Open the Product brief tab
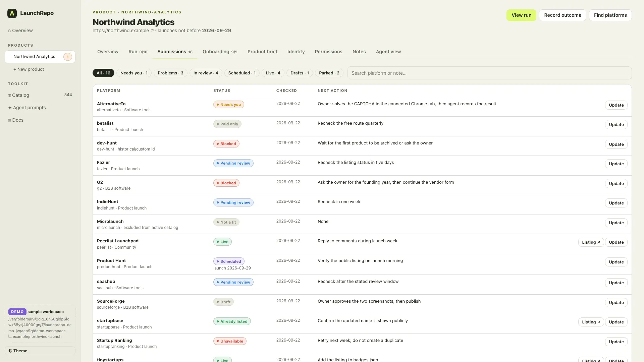This screenshot has width=644, height=362. pyautogui.click(x=262, y=52)
